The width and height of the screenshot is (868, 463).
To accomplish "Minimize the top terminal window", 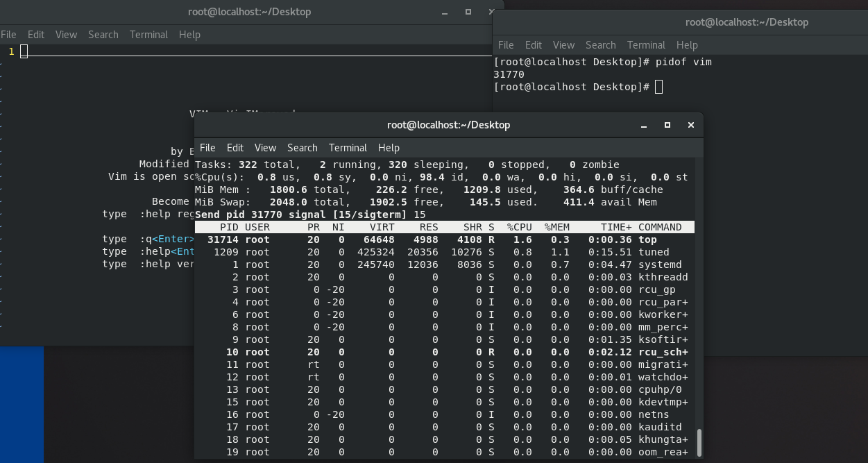I will tap(644, 126).
